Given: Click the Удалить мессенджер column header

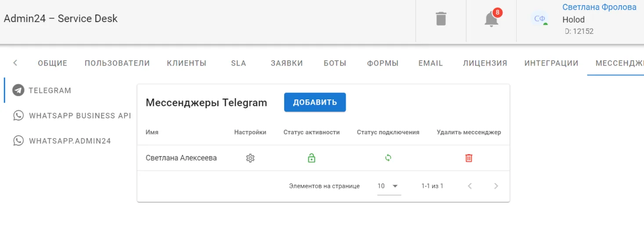Looking at the screenshot, I should coord(469,132).
